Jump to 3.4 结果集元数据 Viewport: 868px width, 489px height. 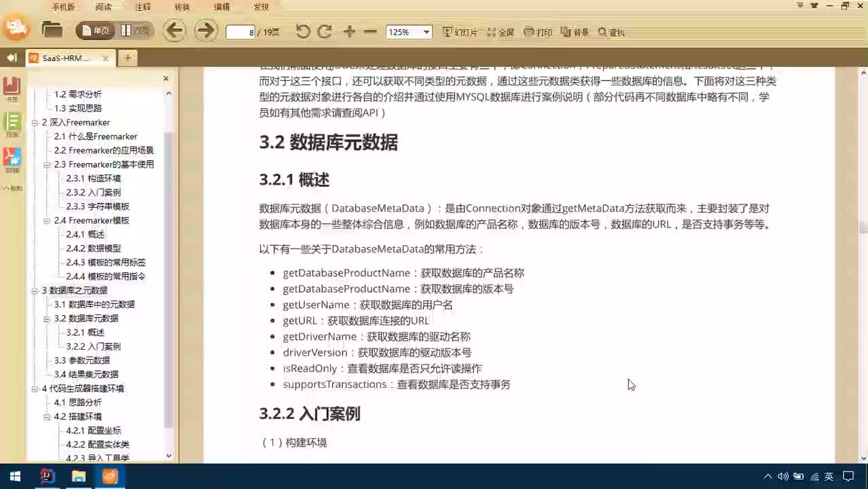click(86, 374)
